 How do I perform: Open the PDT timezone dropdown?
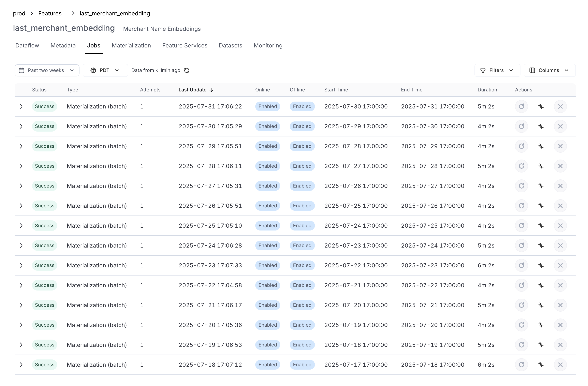105,70
